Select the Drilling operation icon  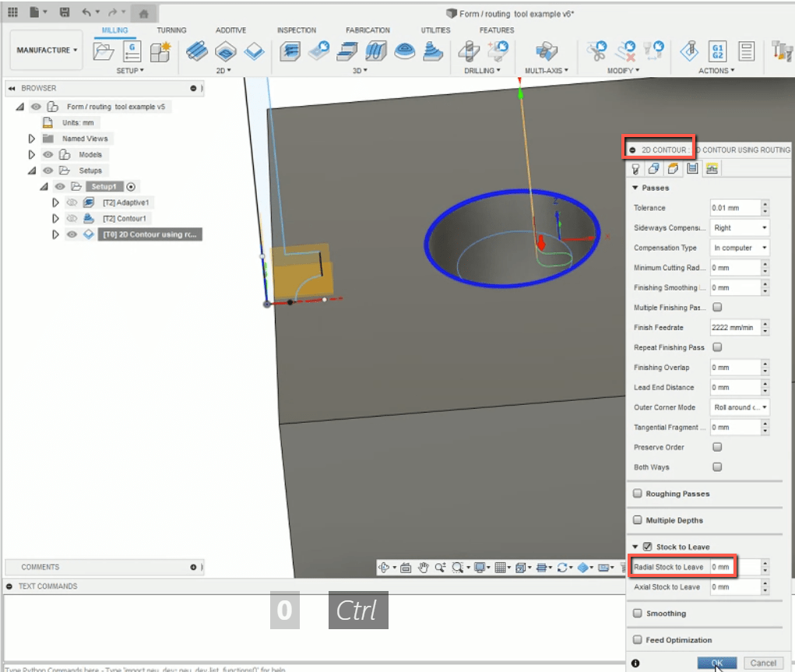[469, 51]
